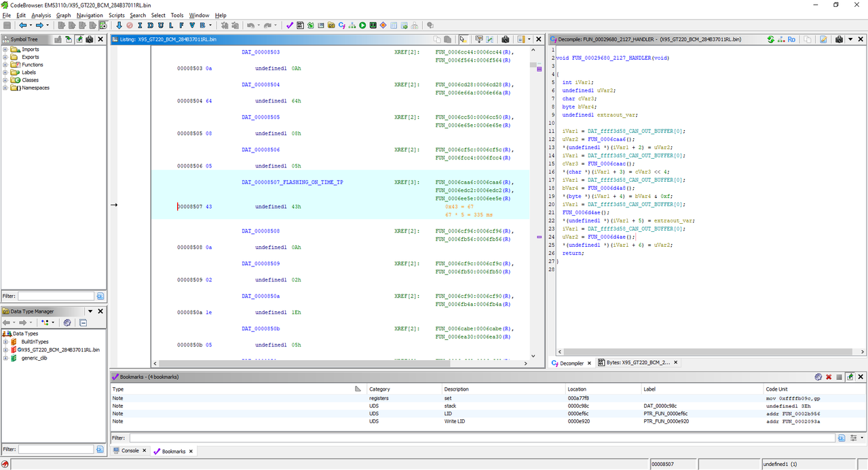Jump to next function with F icon
The height and width of the screenshot is (470, 868).
[x=181, y=25]
